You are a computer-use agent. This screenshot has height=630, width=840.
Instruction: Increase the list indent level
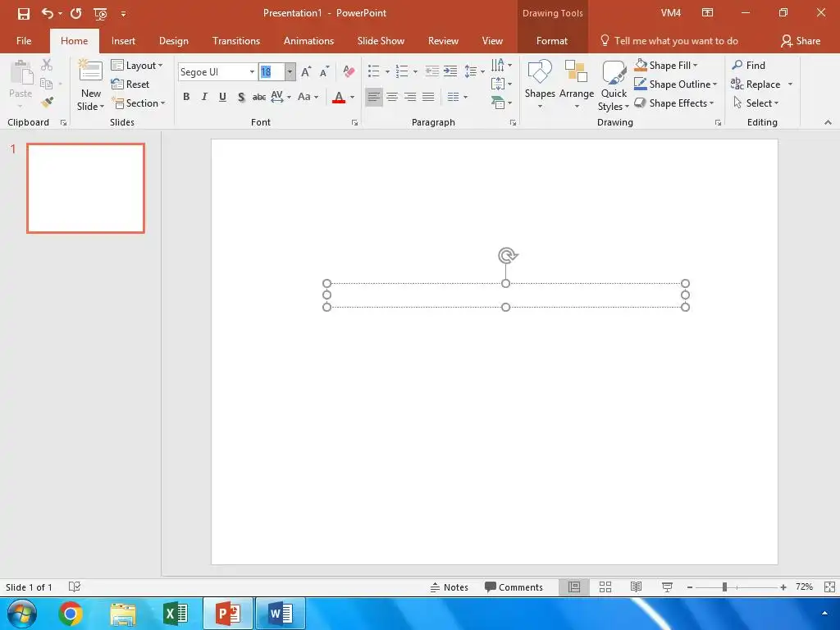pyautogui.click(x=450, y=71)
